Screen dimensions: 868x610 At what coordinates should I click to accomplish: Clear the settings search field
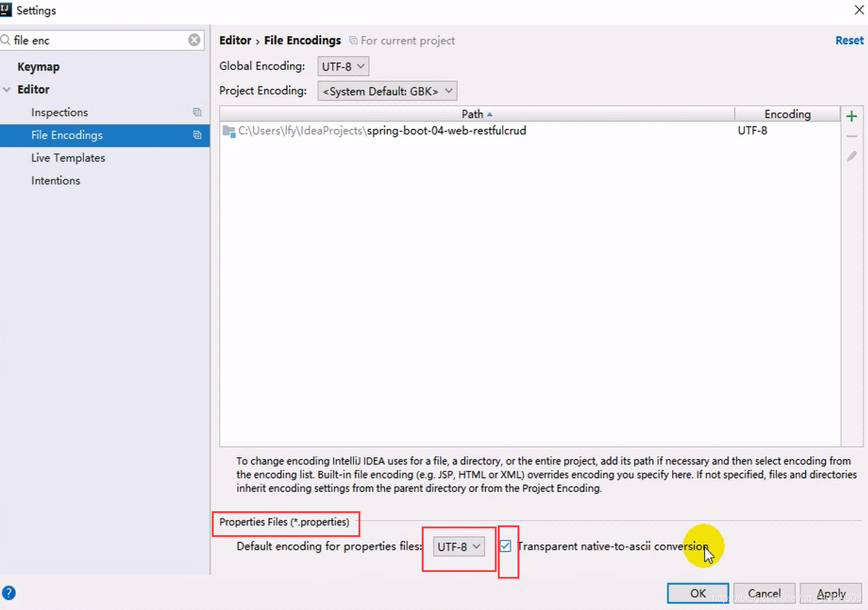194,40
